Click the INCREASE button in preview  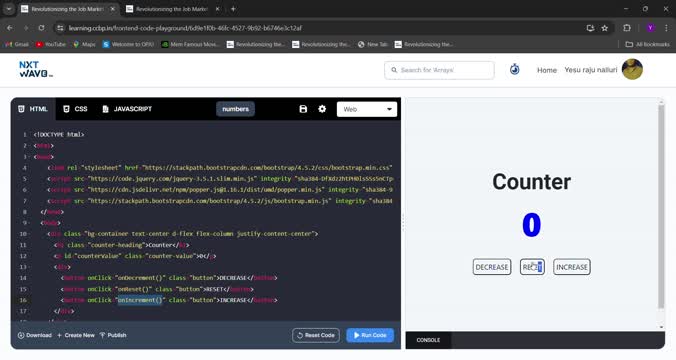572,267
